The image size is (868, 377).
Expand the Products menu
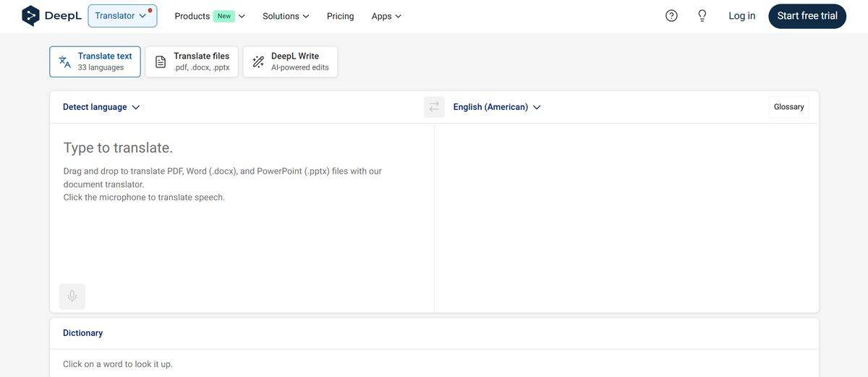210,16
